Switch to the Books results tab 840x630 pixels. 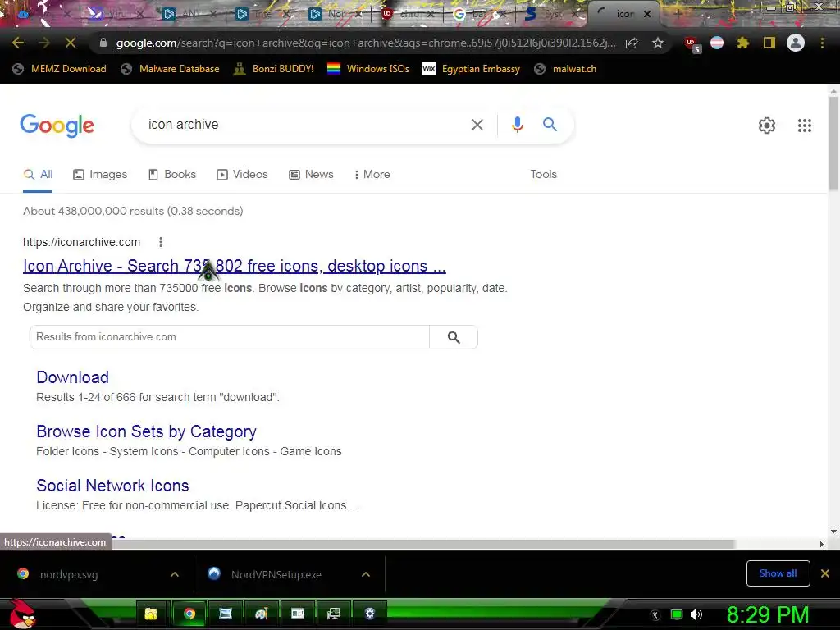click(x=172, y=175)
